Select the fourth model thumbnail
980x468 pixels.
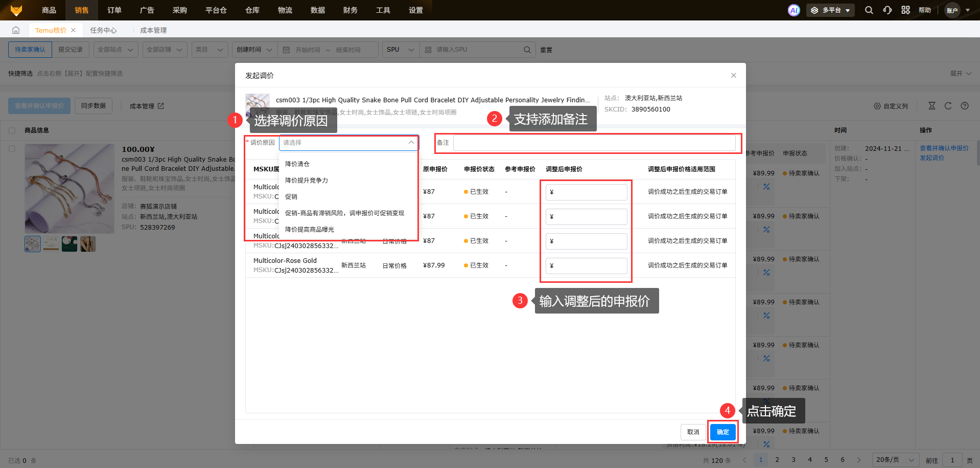[88, 244]
